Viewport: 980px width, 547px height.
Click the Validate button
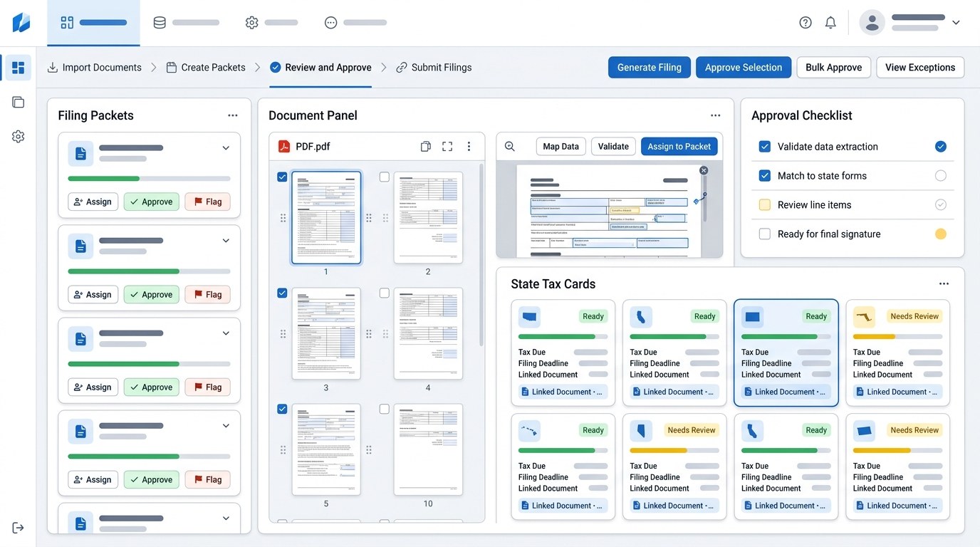pyautogui.click(x=613, y=147)
